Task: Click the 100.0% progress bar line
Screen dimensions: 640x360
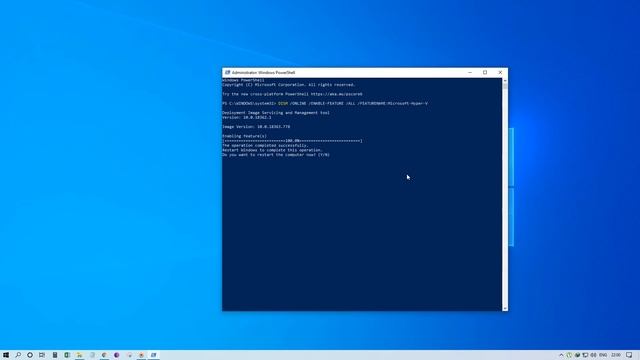Action: [292, 141]
